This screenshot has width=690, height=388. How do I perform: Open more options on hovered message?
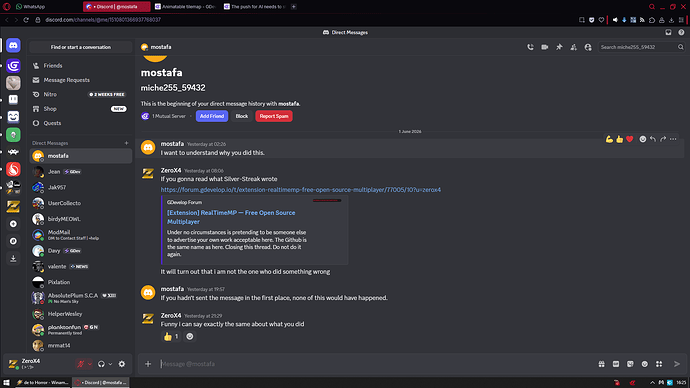673,139
